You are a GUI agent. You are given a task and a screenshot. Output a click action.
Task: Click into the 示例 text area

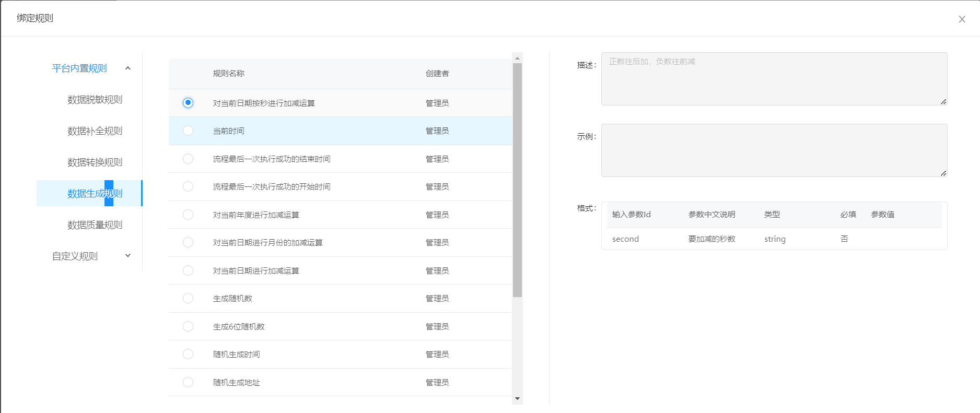pos(774,150)
